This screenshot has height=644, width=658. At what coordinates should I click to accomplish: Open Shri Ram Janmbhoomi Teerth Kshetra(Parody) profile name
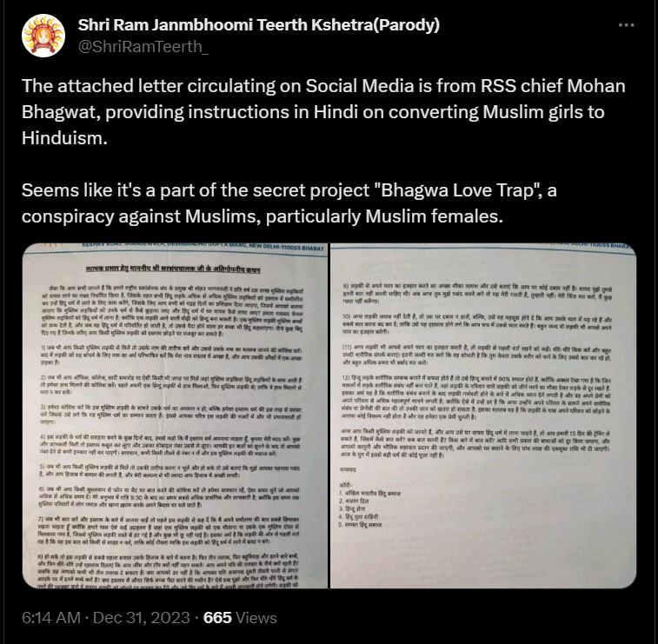(259, 24)
